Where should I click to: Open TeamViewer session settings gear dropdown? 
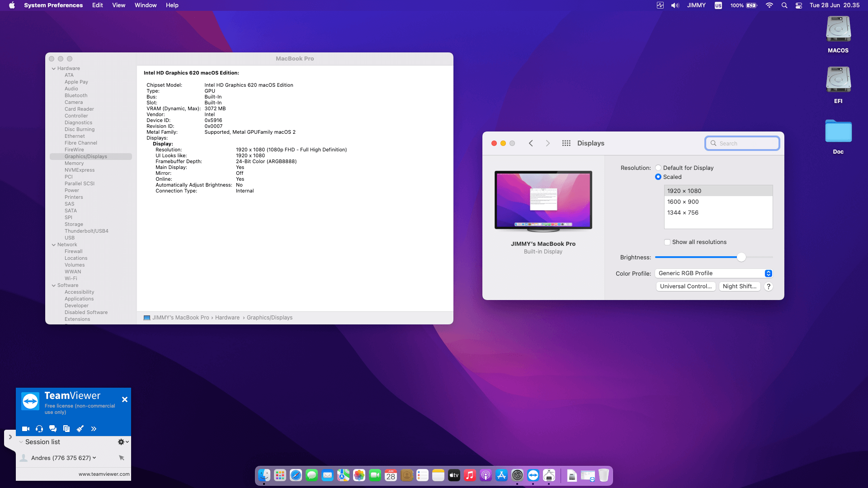tap(123, 442)
